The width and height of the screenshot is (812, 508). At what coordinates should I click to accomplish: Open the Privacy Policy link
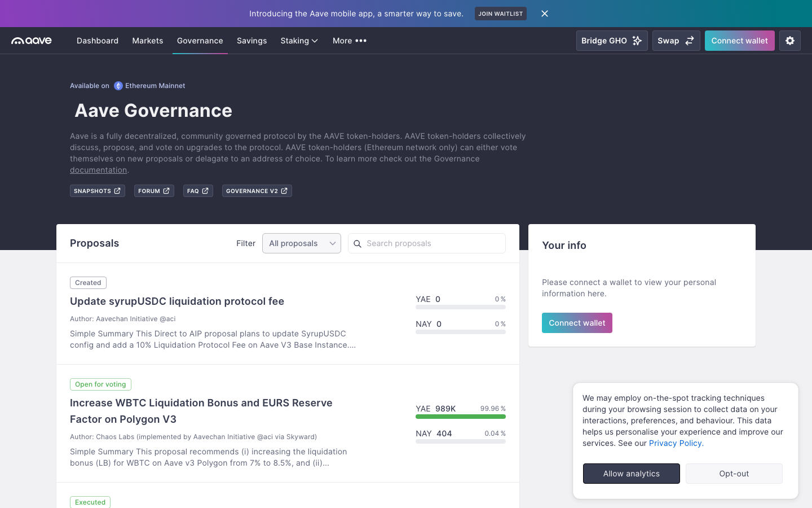tap(675, 443)
